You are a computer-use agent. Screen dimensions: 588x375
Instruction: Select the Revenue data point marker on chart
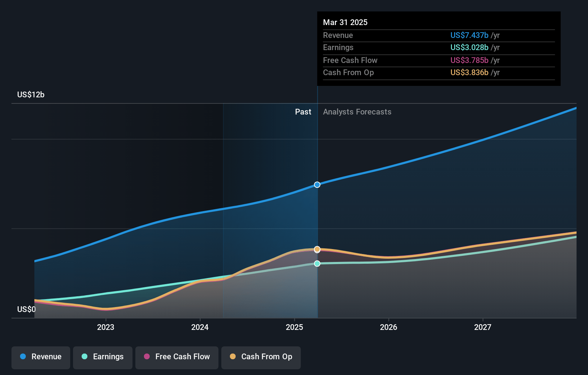317,185
